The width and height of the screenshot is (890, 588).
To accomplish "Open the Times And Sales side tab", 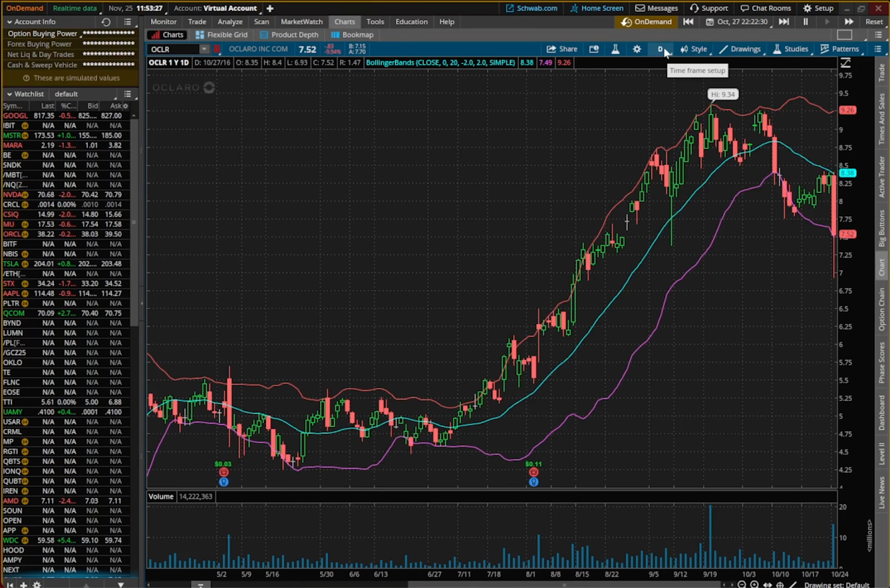I will coord(882,119).
